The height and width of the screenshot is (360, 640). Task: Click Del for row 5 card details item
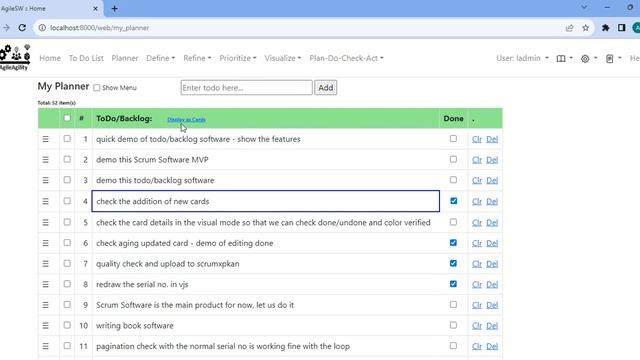coord(492,223)
